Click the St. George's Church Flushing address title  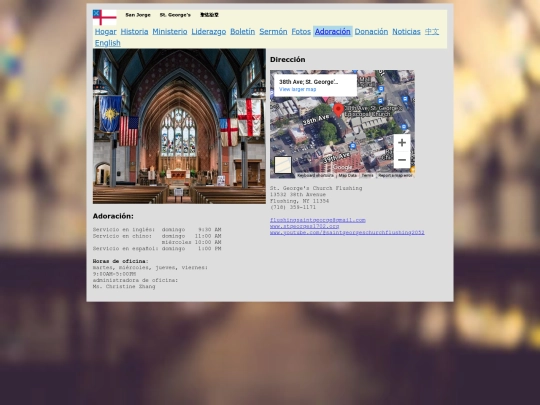[316, 188]
